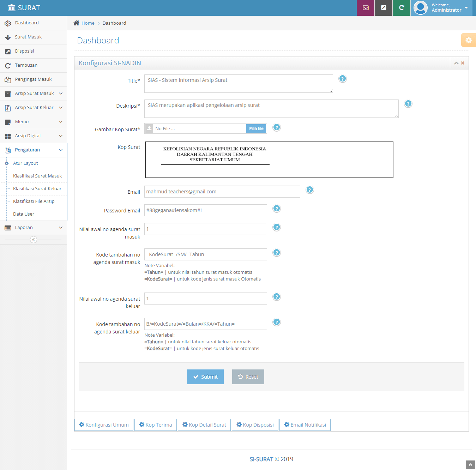Viewport: 476px width, 470px height.
Task: Click the Dashboard cube icon in sidebar
Action: tap(8, 23)
